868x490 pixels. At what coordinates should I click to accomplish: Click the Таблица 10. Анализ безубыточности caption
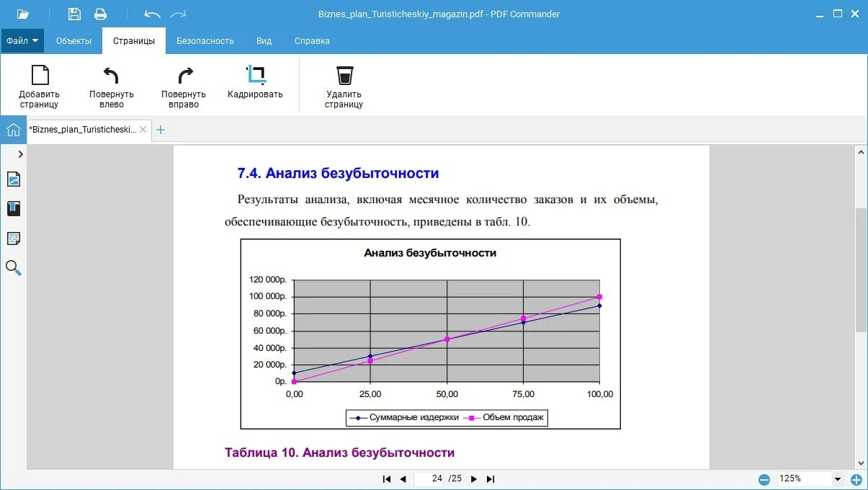point(339,453)
